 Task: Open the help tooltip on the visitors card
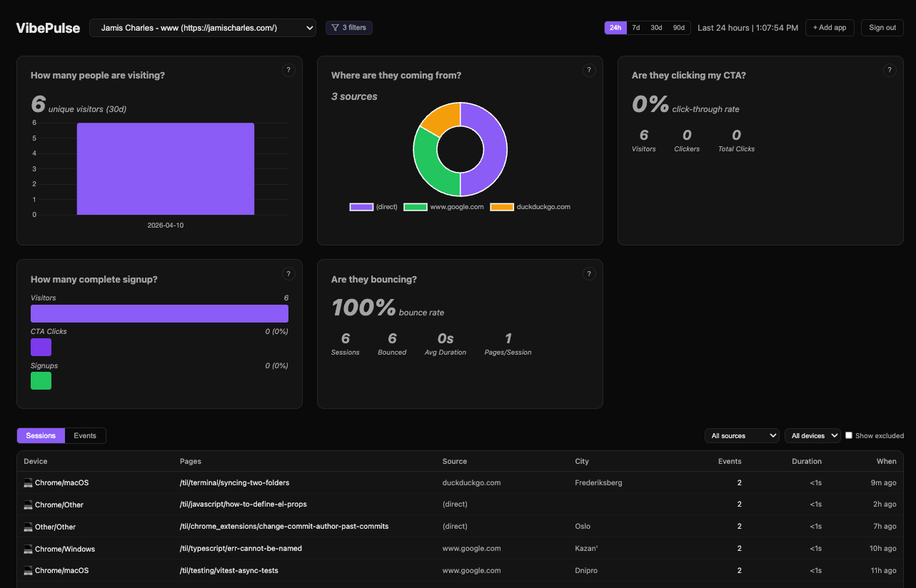(x=288, y=69)
